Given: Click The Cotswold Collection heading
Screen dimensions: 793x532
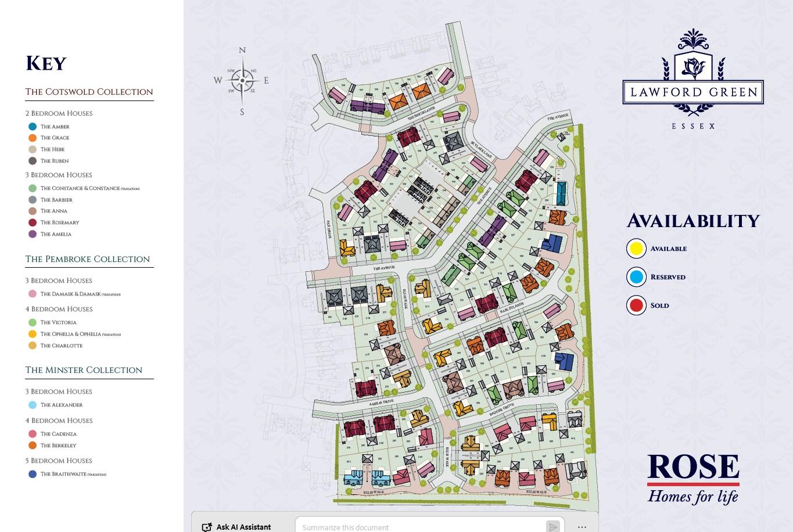Looking at the screenshot, I should pos(89,92).
